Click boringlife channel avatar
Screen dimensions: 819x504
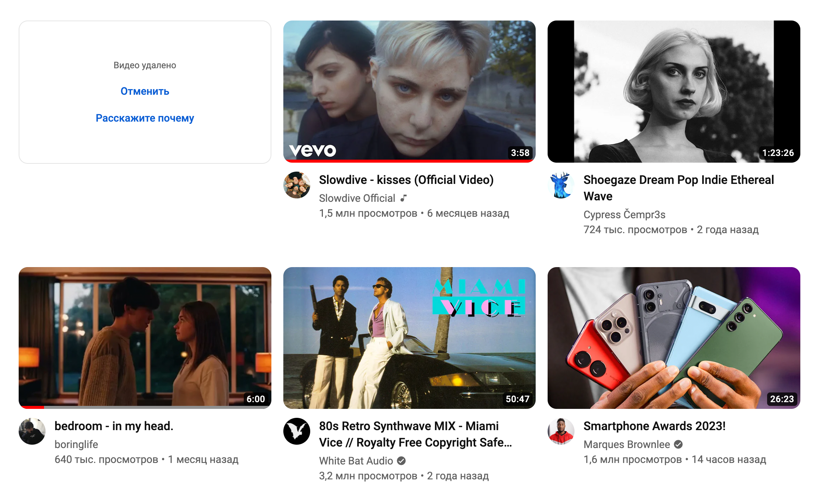pyautogui.click(x=32, y=431)
